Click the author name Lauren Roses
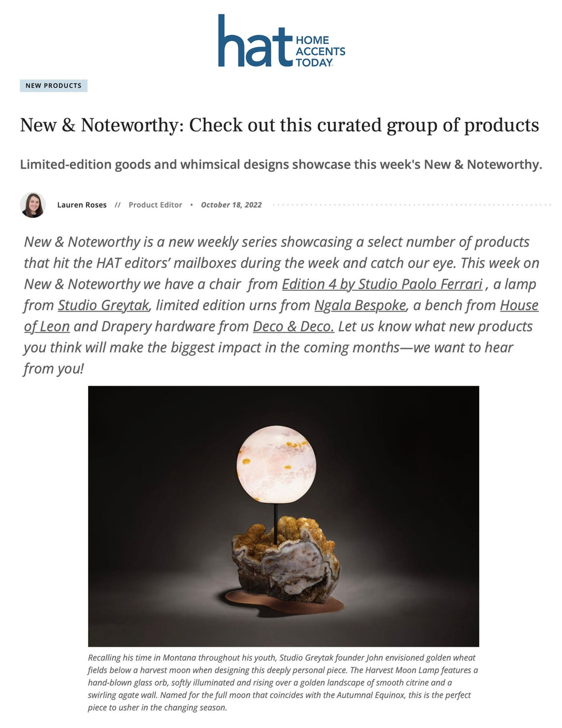The width and height of the screenshot is (562, 728). pos(82,205)
